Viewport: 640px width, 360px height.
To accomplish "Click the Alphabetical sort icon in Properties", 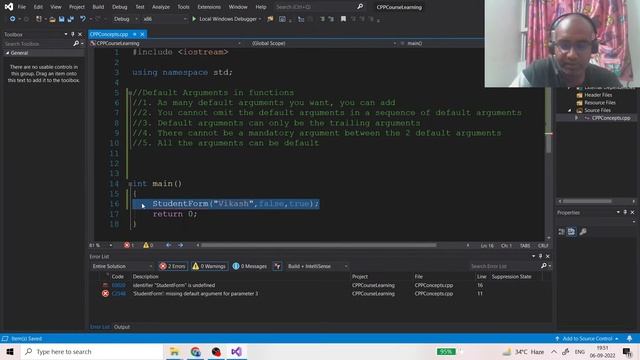I will 571,232.
